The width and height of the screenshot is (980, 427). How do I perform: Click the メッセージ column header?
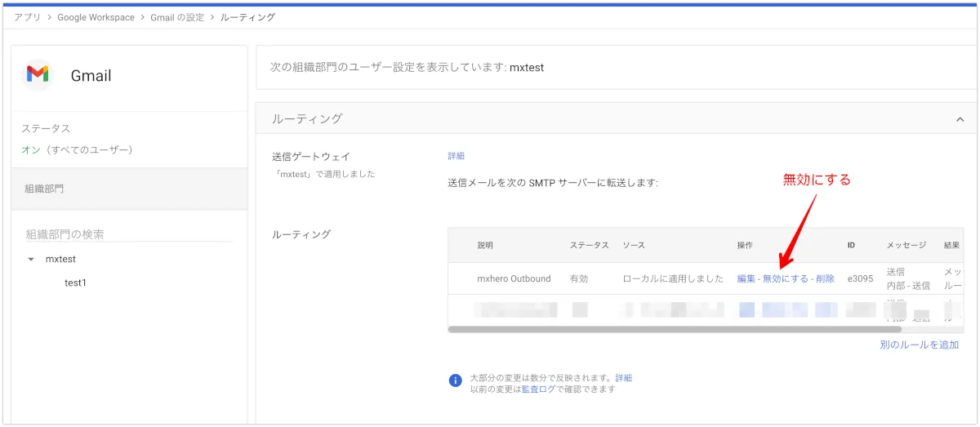(906, 245)
